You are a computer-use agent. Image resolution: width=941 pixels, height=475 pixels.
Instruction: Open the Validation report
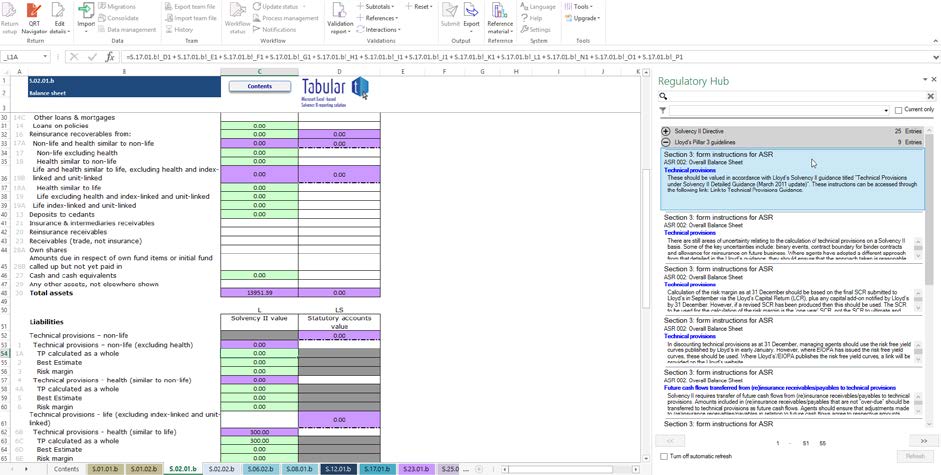click(340, 18)
